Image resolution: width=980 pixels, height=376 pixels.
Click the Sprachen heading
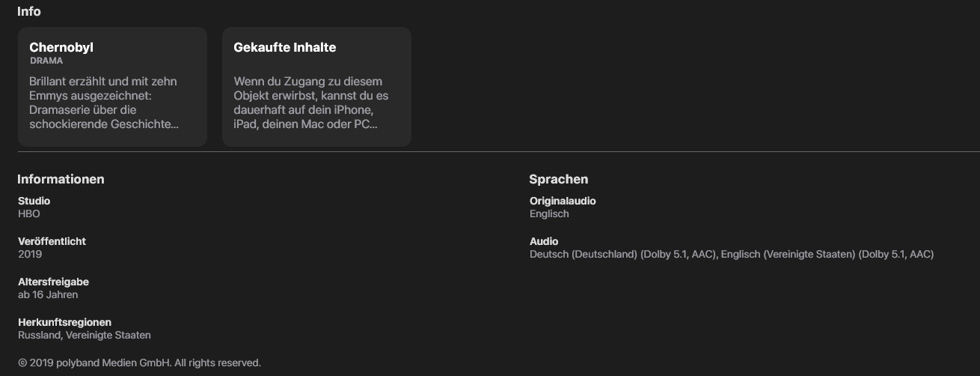558,179
